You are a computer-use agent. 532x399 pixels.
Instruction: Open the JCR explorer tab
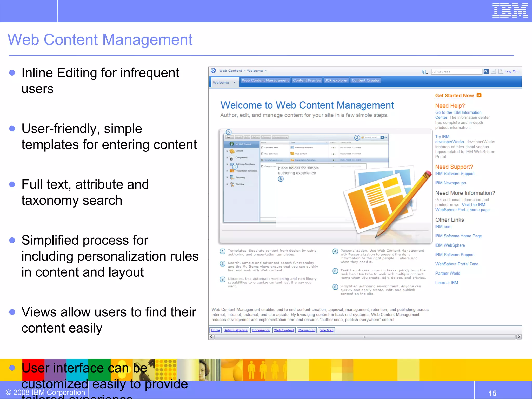coord(336,80)
